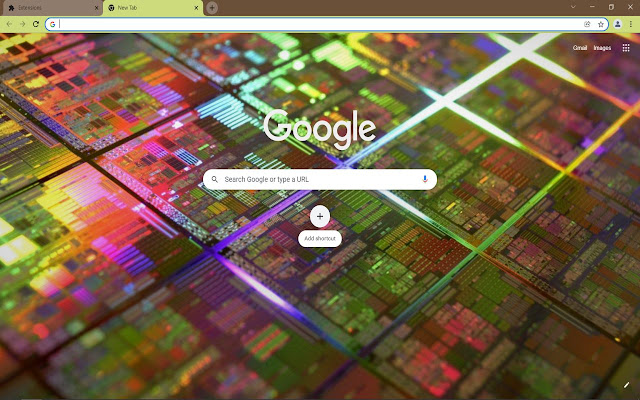This screenshot has height=400, width=640.
Task: Close the Extensions tab
Action: [x=97, y=8]
